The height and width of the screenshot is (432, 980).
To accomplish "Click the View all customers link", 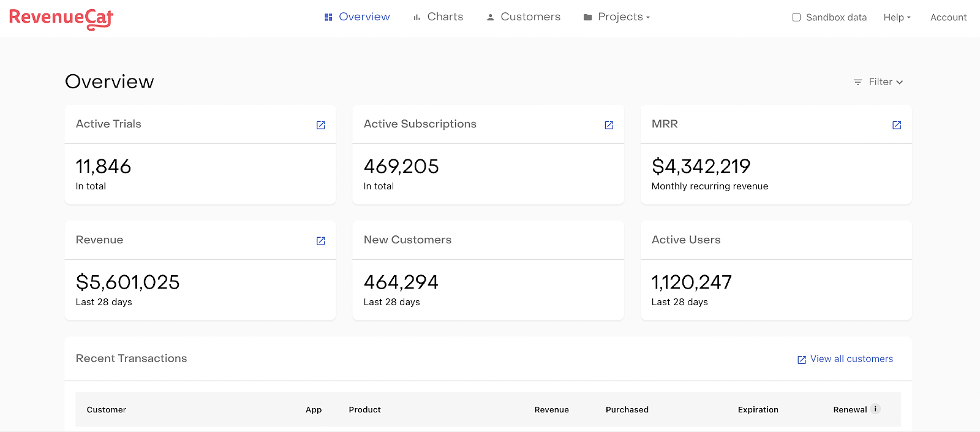I will pyautogui.click(x=851, y=359).
